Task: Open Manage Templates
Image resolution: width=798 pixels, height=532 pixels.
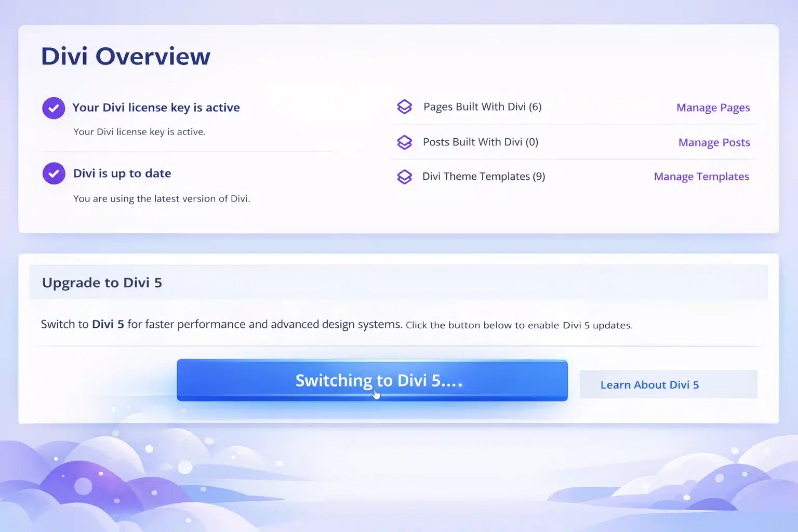Action: point(701,177)
